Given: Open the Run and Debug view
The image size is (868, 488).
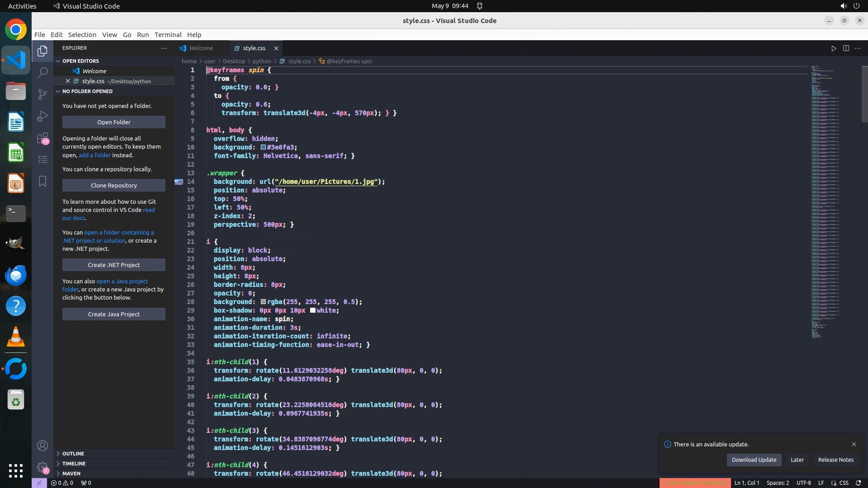Looking at the screenshot, I should (42, 116).
